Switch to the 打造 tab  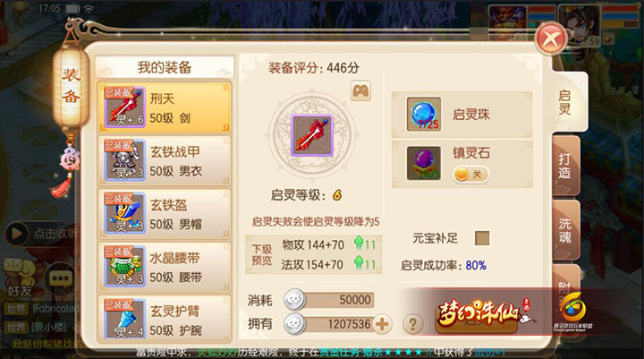click(x=565, y=166)
